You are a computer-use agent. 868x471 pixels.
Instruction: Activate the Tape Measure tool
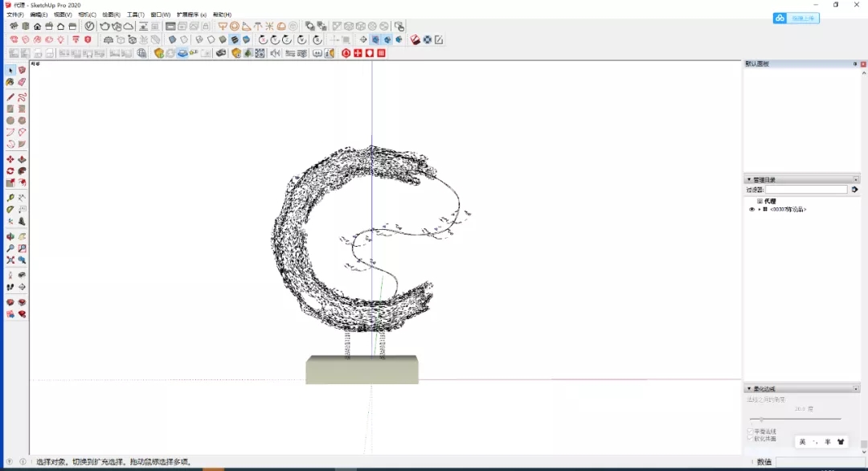tap(10, 198)
